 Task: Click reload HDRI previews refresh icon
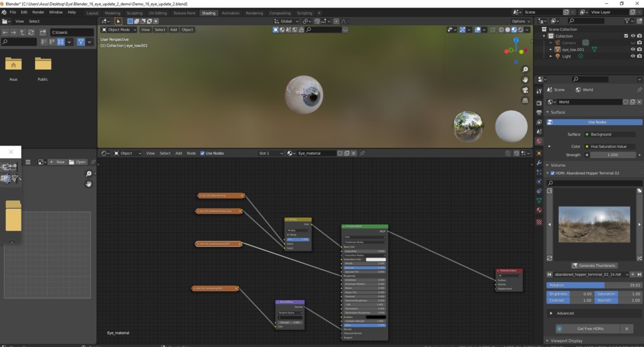click(x=550, y=258)
